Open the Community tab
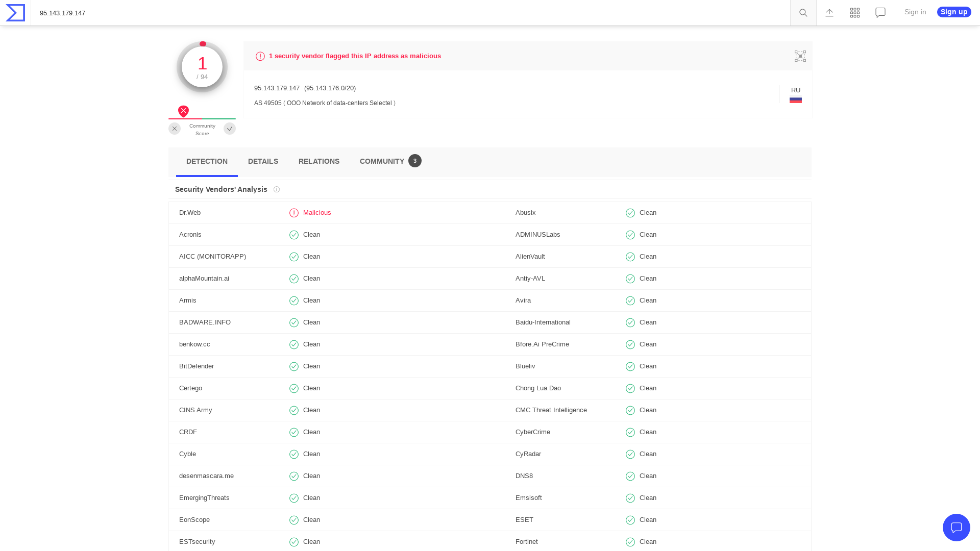Viewport: 980px width, 551px height. tap(390, 161)
